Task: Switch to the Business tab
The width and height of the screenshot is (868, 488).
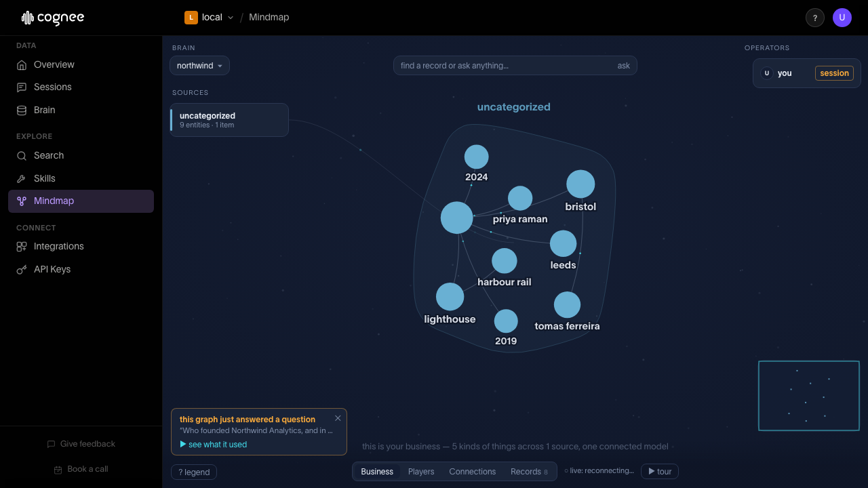Action: [377, 472]
